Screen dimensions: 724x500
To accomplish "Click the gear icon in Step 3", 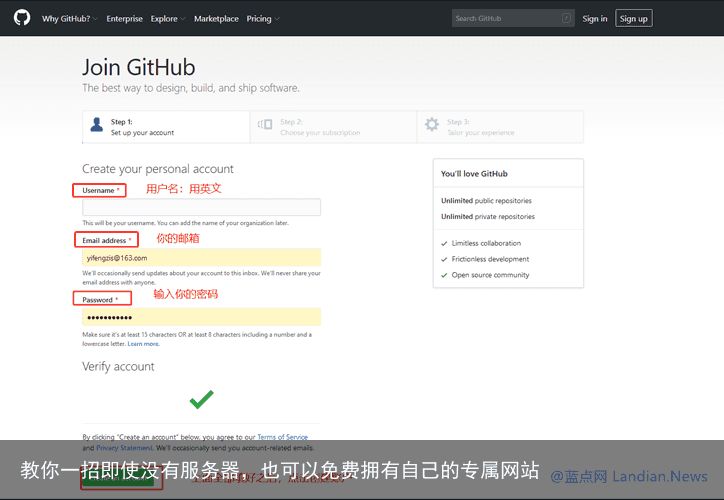I will [432, 124].
